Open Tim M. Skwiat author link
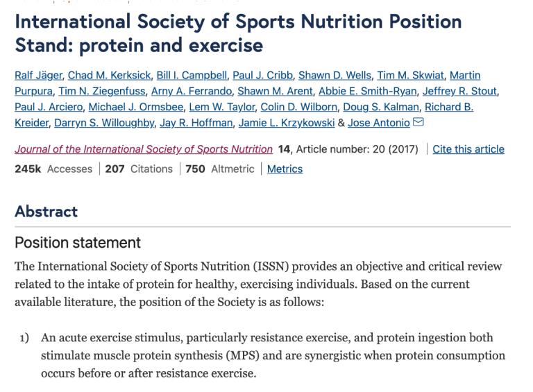533x392 pixels. coord(411,75)
